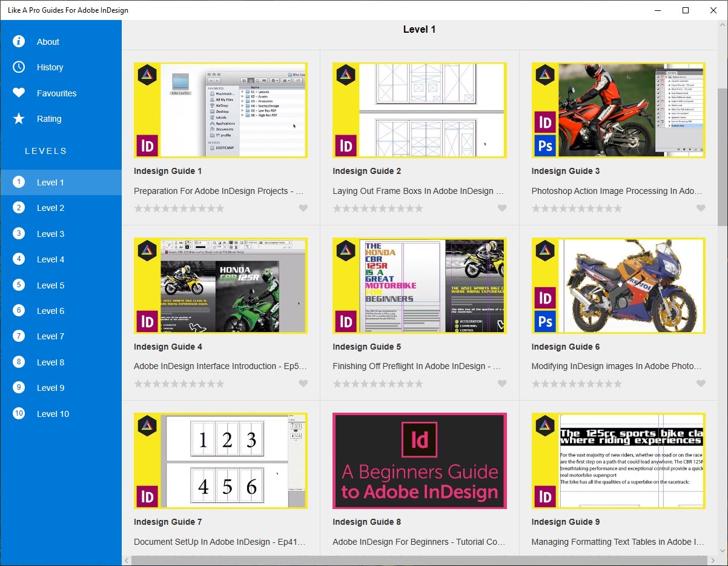Switch to Level 7
This screenshot has width=728, height=566.
[61, 336]
